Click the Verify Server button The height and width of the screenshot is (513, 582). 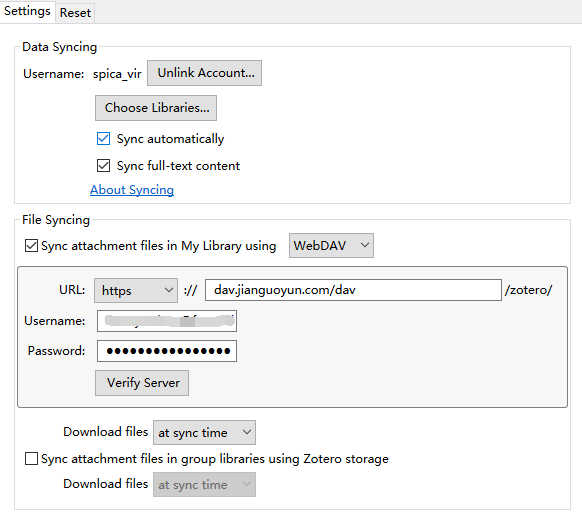142,383
